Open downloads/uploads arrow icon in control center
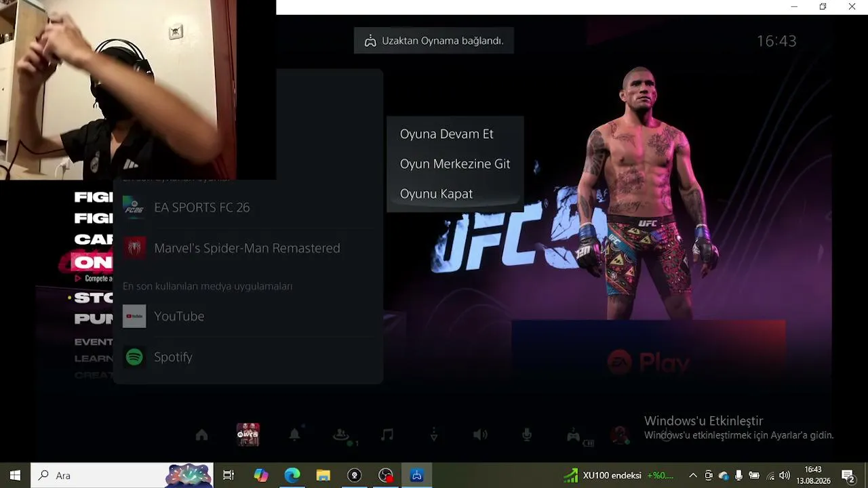 tap(434, 435)
